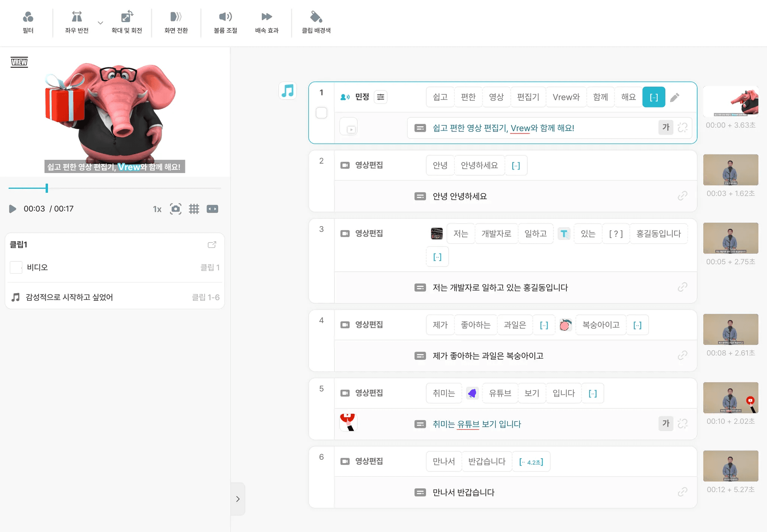Toggle subtitle link icon in clip 2

(682, 196)
